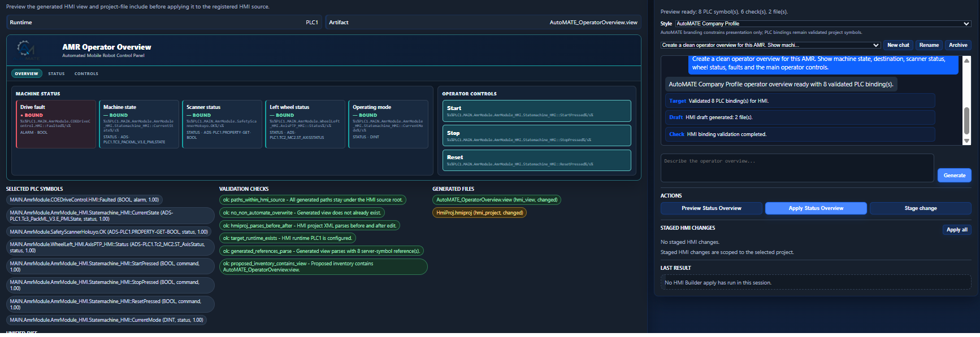The image size is (980, 337).
Task: Click the Draft HMI draft generated message
Action: [x=800, y=117]
